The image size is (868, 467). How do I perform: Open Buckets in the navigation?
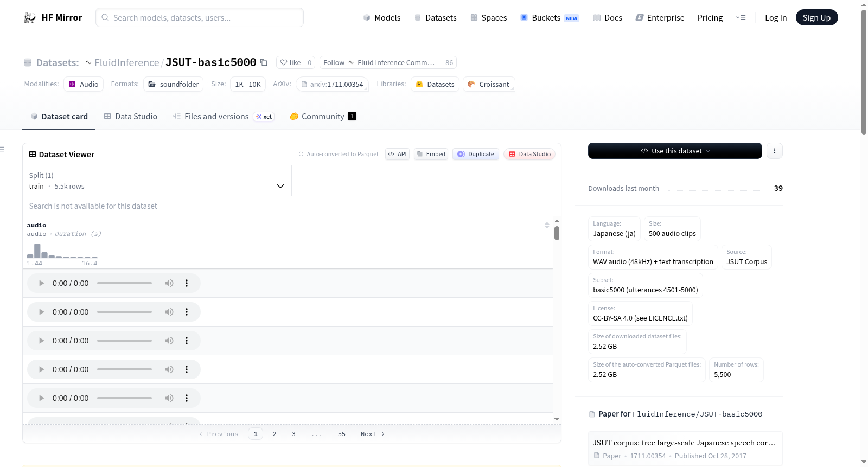point(550,18)
